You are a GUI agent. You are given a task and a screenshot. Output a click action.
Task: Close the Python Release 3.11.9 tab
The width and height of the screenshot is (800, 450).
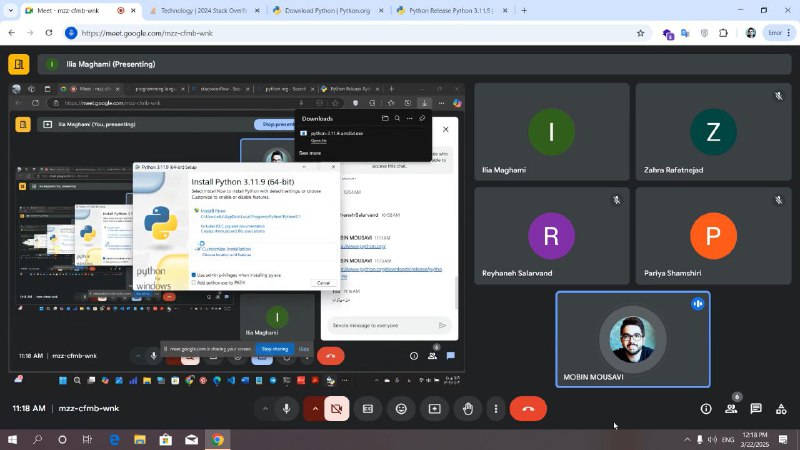505,10
